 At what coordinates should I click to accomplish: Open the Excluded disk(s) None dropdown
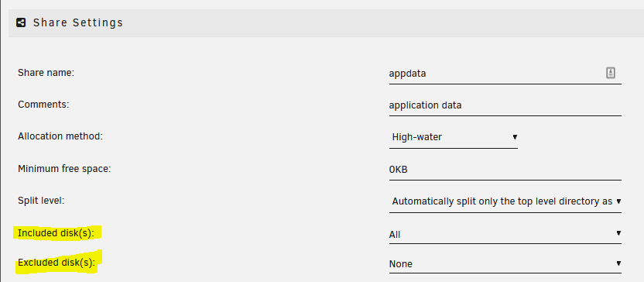(x=505, y=264)
